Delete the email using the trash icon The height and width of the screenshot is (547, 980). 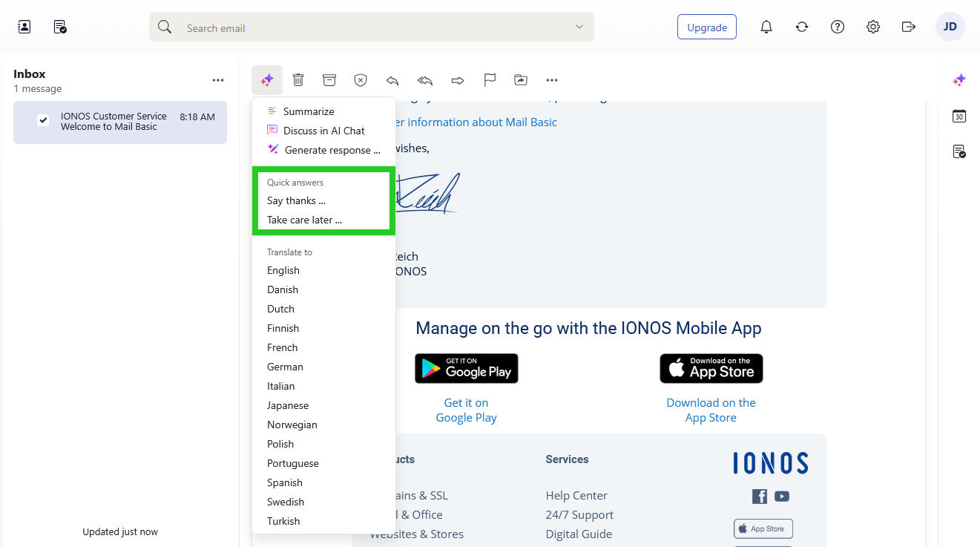point(298,79)
